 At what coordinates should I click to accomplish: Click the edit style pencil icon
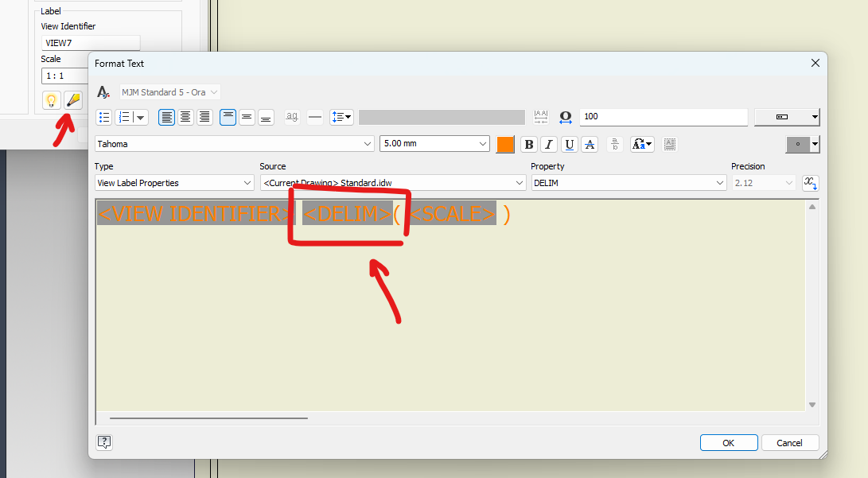click(73, 100)
